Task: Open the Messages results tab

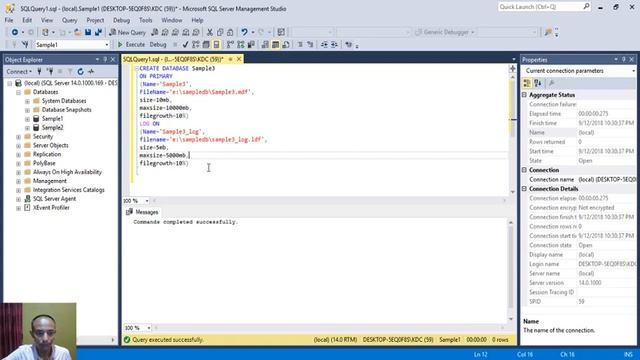Action: [x=142, y=212]
